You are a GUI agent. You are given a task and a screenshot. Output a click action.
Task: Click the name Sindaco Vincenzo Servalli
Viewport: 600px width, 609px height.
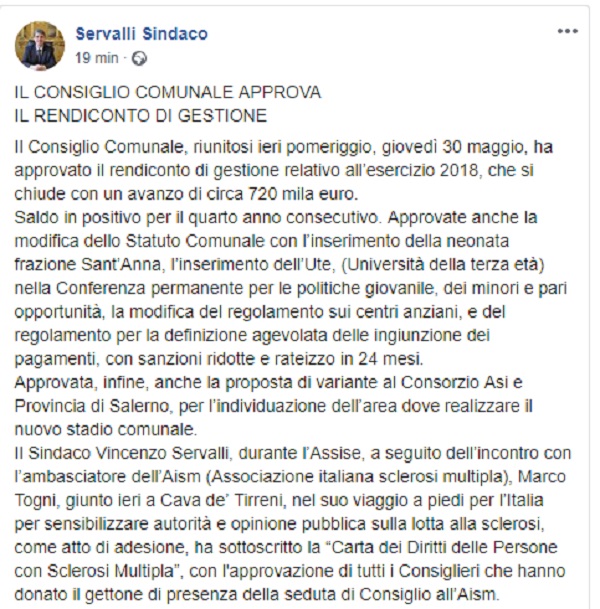click(x=130, y=453)
